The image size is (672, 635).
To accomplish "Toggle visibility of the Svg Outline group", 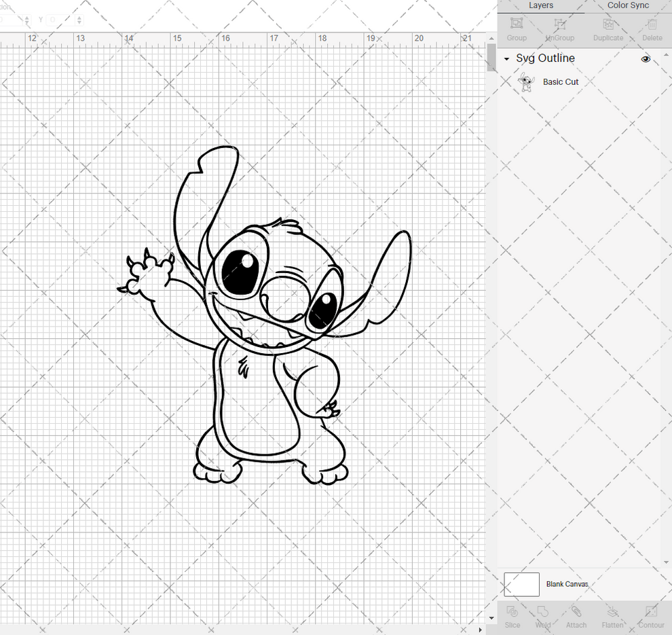I will click(646, 59).
